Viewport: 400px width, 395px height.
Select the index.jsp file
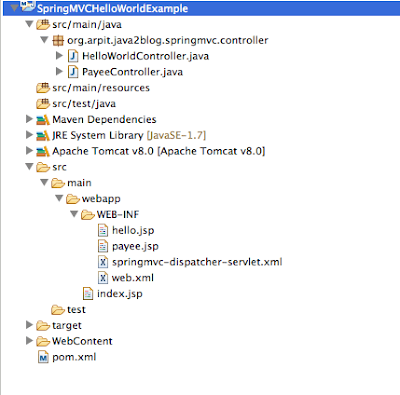(120, 294)
